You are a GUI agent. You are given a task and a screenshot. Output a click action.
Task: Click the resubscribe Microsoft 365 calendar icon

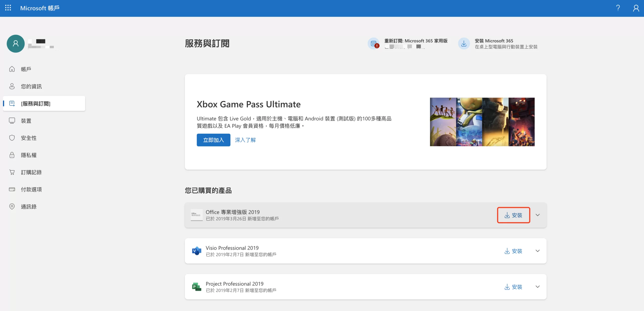point(374,44)
